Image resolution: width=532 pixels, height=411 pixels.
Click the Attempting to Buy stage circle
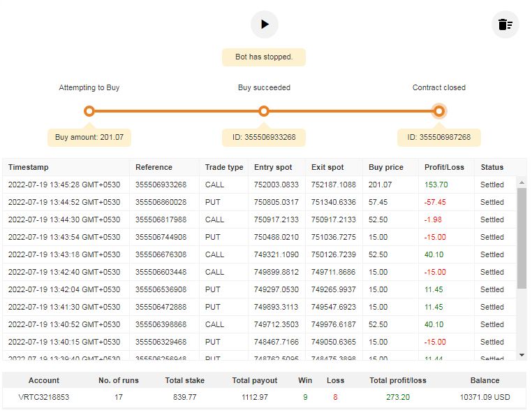pyautogui.click(x=89, y=111)
